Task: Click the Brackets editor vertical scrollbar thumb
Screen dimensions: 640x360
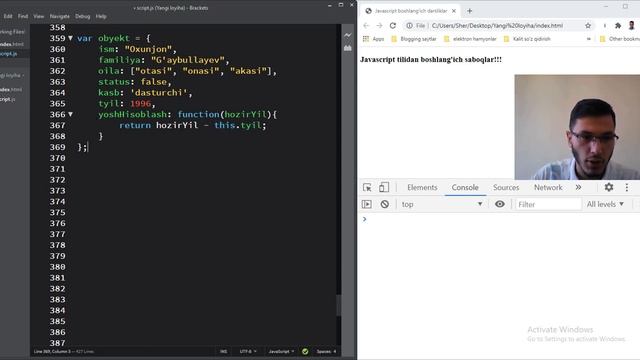Action: coord(339,304)
